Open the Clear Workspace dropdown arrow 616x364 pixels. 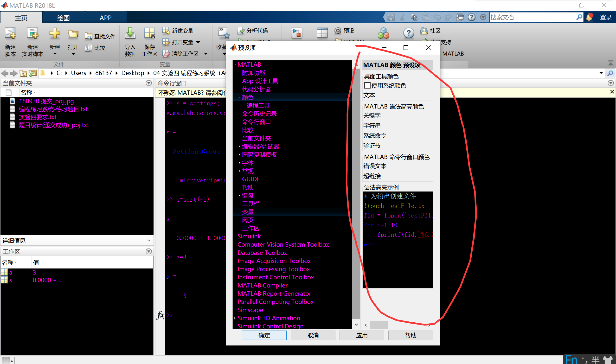click(x=206, y=54)
